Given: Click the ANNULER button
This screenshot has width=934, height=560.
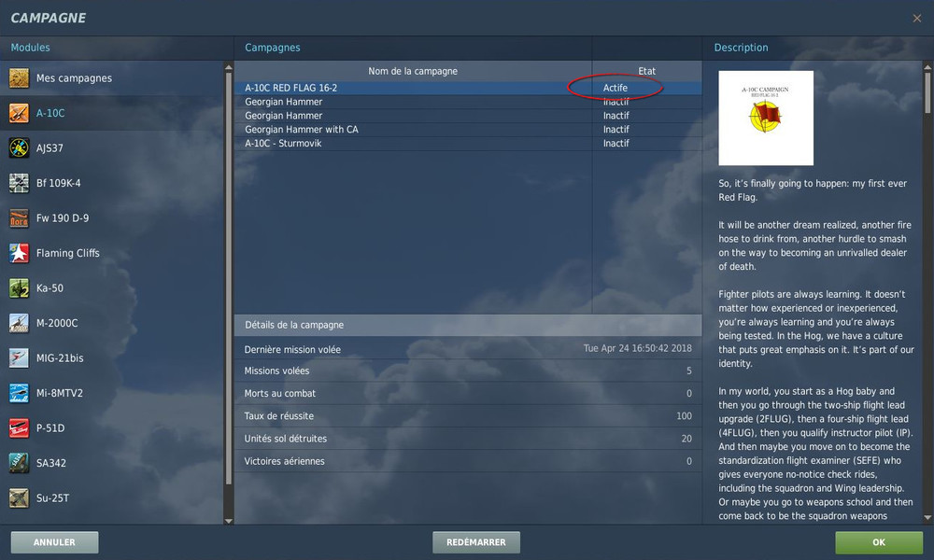Looking at the screenshot, I should pyautogui.click(x=55, y=542).
